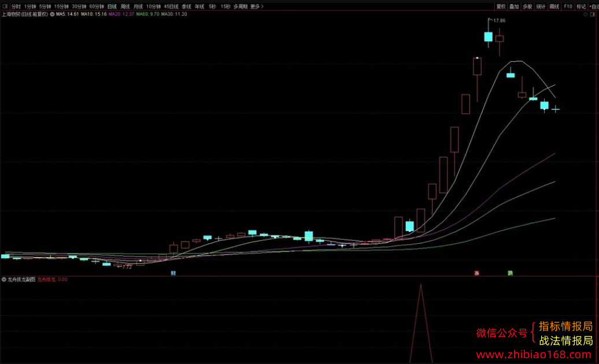Click the MA5: 14.61 value
This screenshot has width=599, height=364.
[x=67, y=14]
